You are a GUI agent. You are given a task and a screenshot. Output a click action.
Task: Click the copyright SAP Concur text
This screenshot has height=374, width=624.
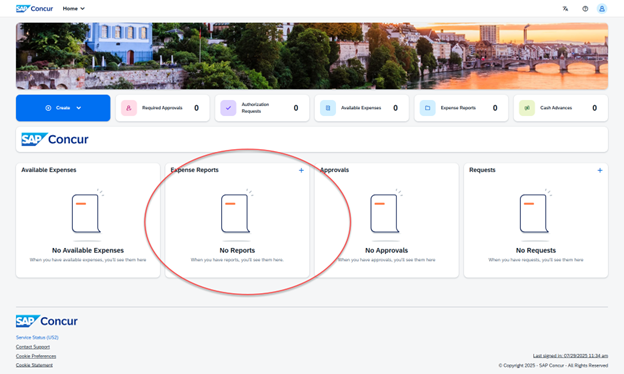pos(553,365)
